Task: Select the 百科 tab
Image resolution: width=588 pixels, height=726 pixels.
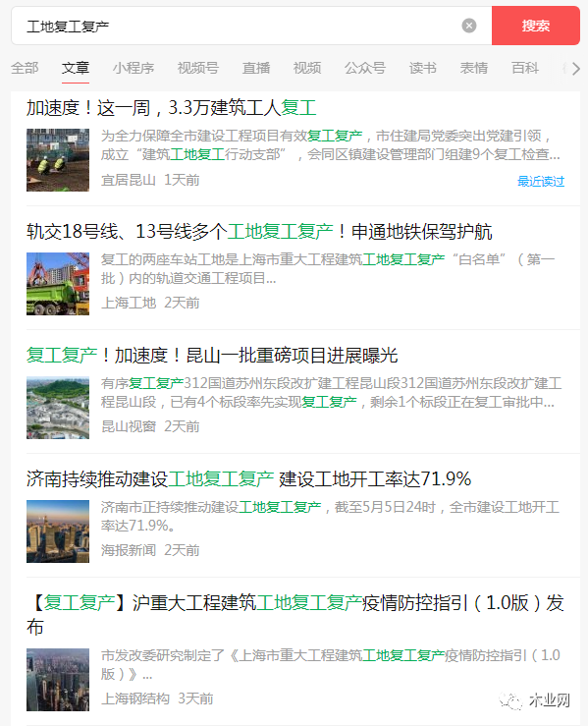Action: (x=525, y=68)
